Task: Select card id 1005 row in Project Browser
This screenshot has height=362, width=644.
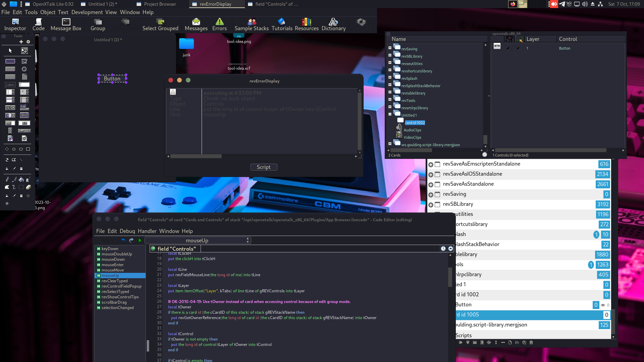Action: 533,315
